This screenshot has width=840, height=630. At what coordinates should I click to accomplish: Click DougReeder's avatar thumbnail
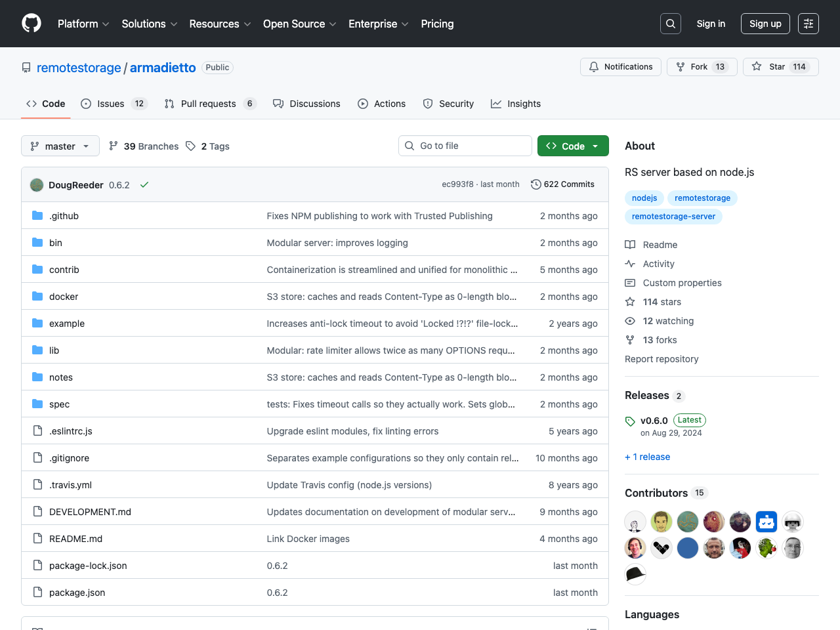click(36, 184)
